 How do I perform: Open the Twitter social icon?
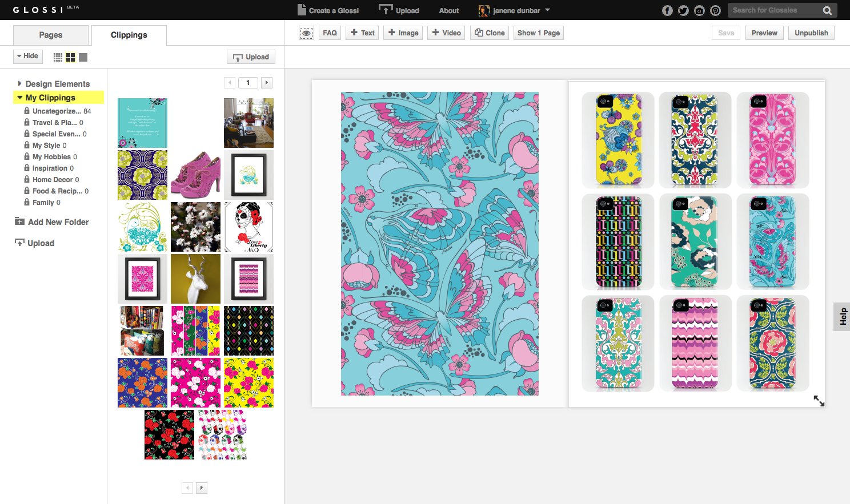(x=683, y=10)
